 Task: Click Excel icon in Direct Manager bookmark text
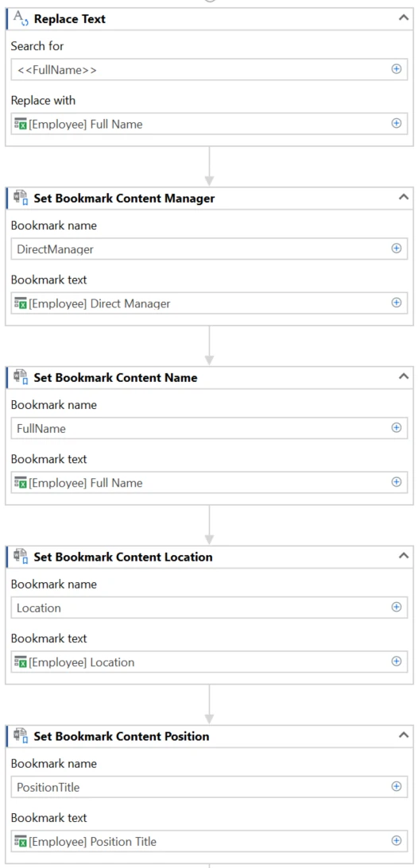[21, 303]
